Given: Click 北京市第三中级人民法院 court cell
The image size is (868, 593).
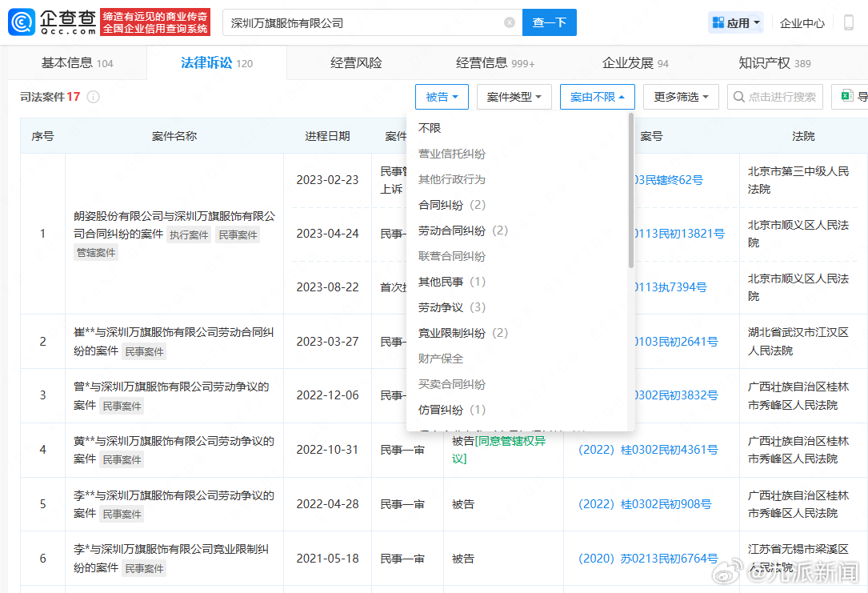Looking at the screenshot, I should 798,180.
